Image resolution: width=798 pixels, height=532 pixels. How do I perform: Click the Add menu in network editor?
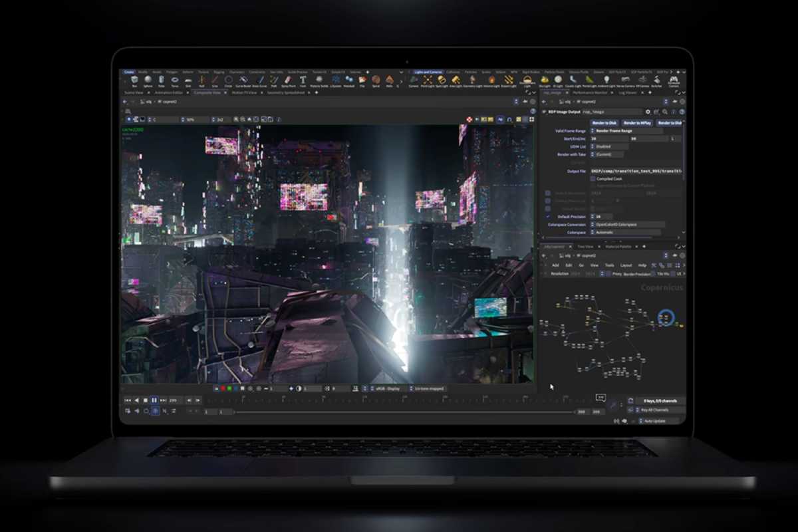pos(555,265)
